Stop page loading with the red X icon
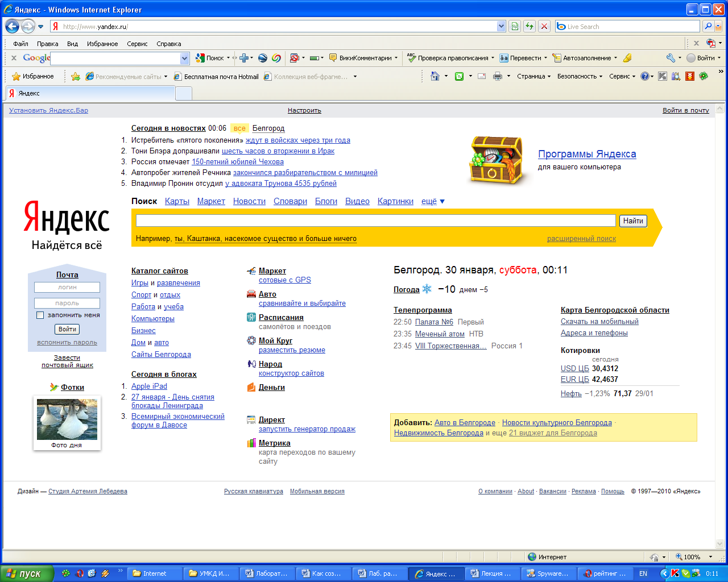This screenshot has height=582, width=728. point(544,26)
